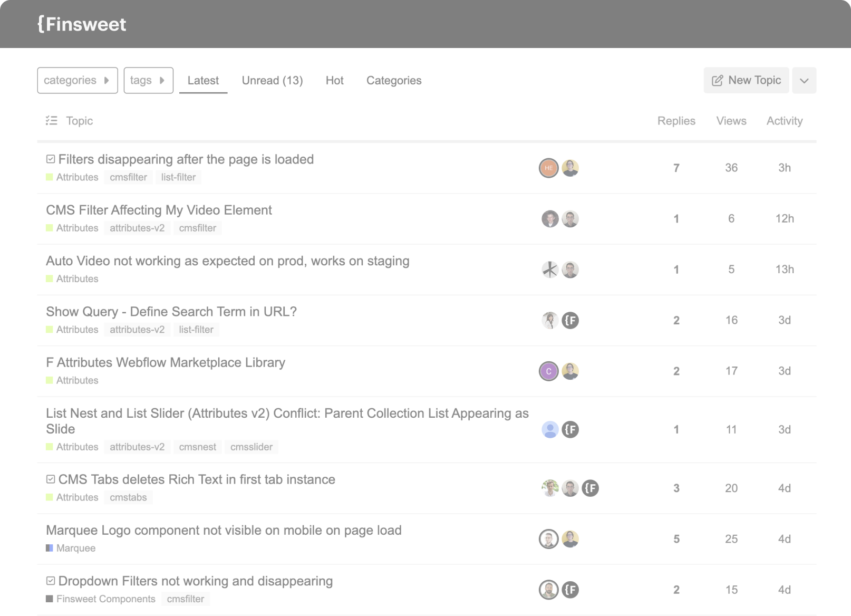Screen dimensions: 851x616
Task: Open topic Auto Video not working as expected
Action: 227,261
